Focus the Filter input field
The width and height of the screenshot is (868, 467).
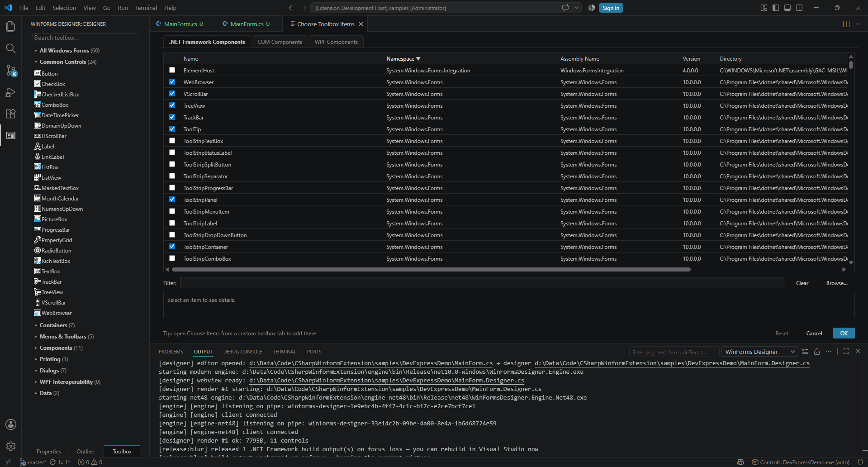[x=482, y=283]
